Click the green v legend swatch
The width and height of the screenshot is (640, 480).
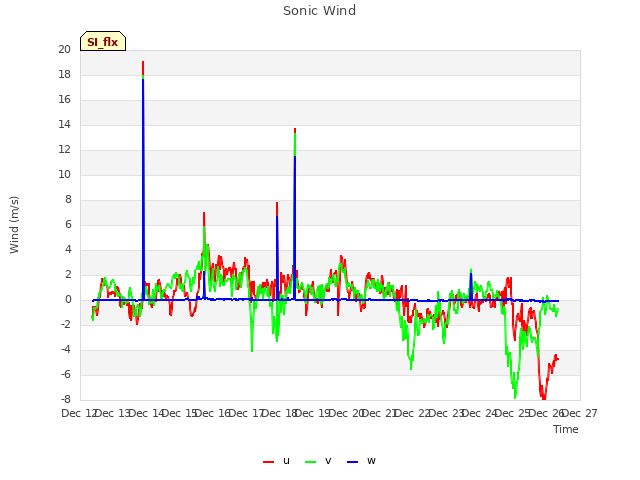310,462
